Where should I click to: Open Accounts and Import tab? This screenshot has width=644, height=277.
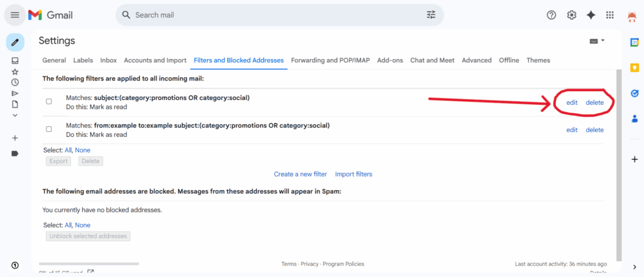click(x=155, y=60)
